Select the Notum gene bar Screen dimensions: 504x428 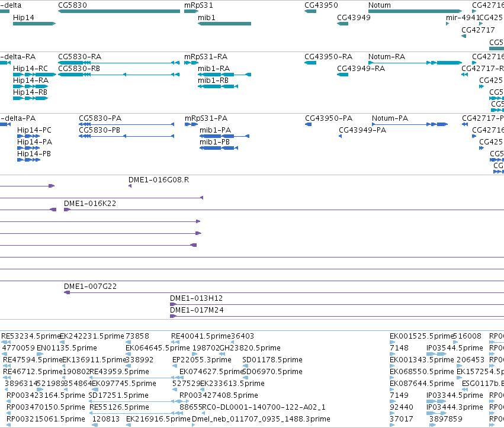(415, 11)
